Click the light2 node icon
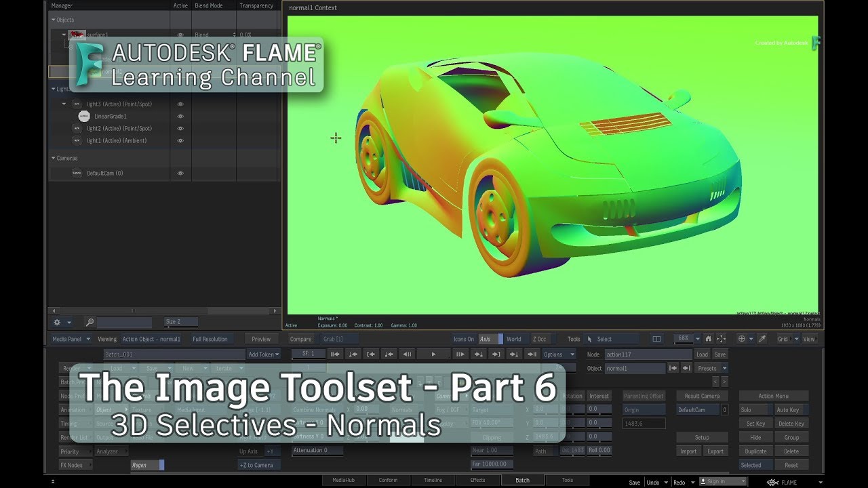This screenshot has height=488, width=868. point(77,128)
